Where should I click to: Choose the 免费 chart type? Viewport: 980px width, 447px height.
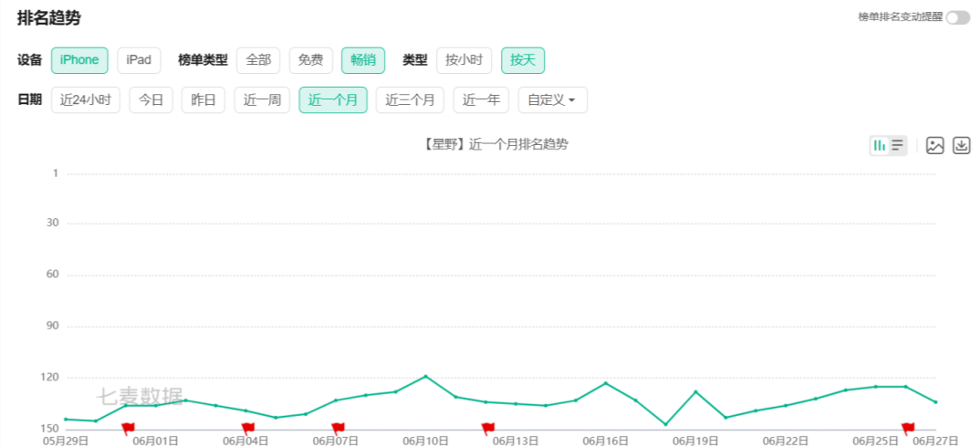point(310,60)
